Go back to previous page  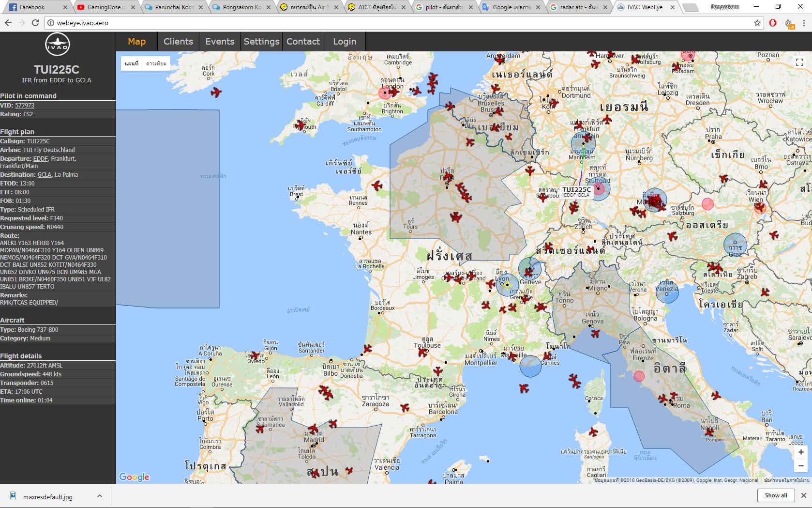8,23
